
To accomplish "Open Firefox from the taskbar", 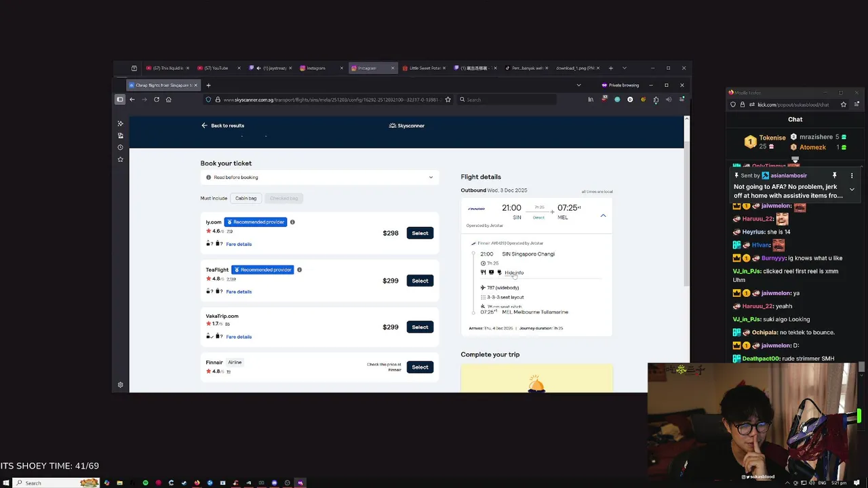I will (x=197, y=483).
